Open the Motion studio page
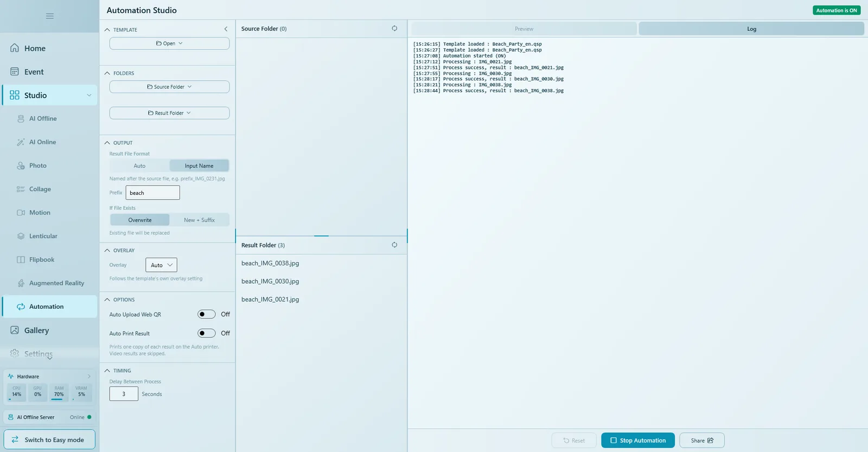 click(x=49, y=213)
